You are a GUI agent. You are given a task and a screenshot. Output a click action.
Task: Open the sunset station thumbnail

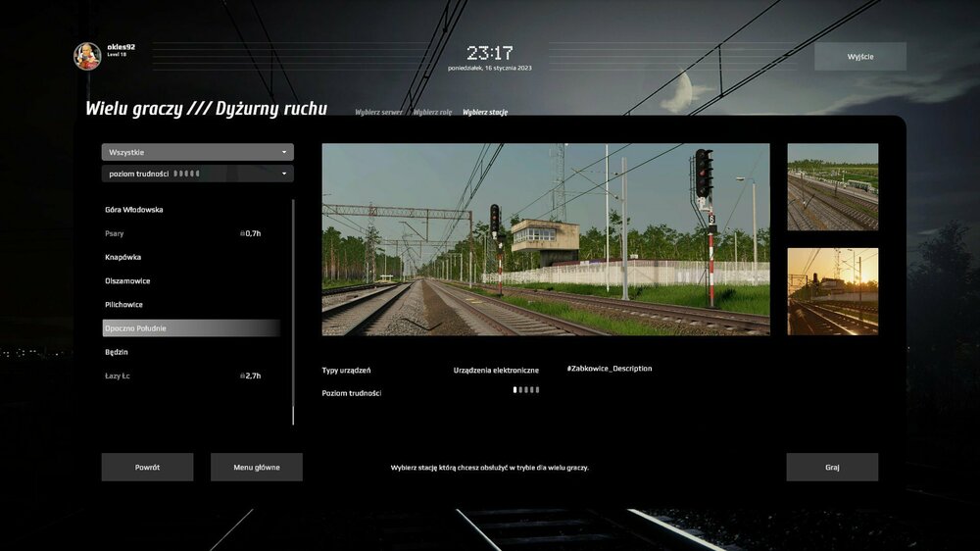click(832, 291)
